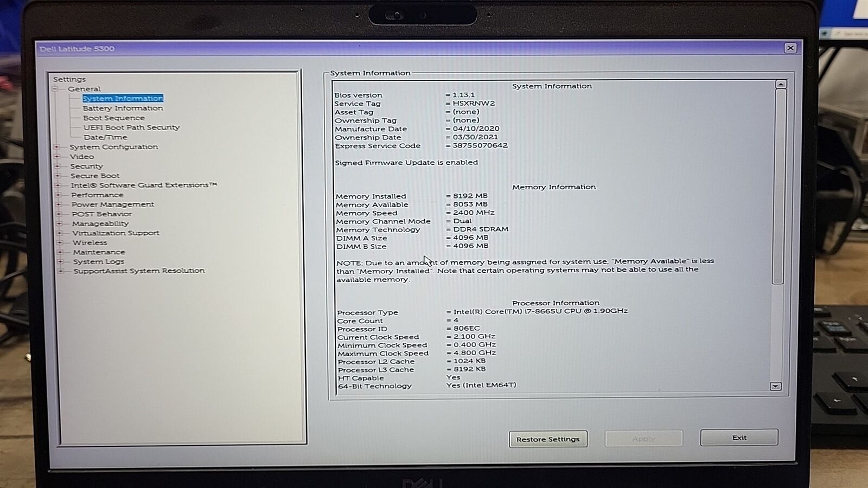Click 64-Bit Technology Intel EM64T value
Screen dimensions: 868x488
tap(481, 385)
